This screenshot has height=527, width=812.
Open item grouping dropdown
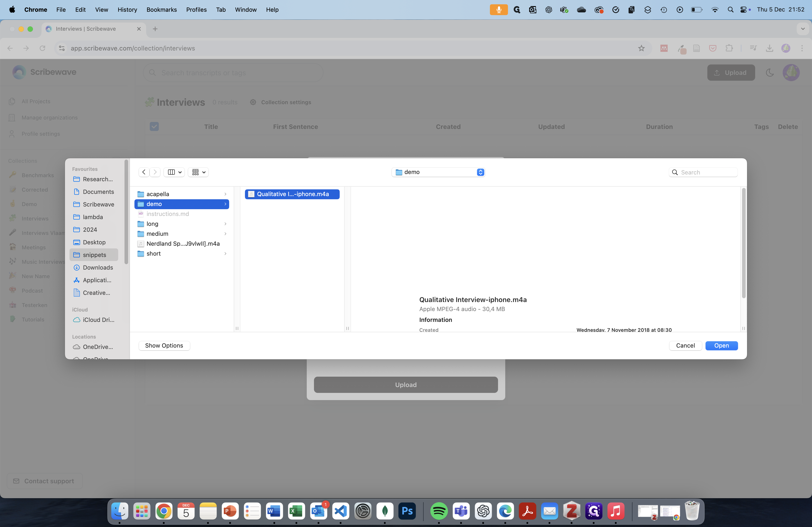(x=198, y=172)
